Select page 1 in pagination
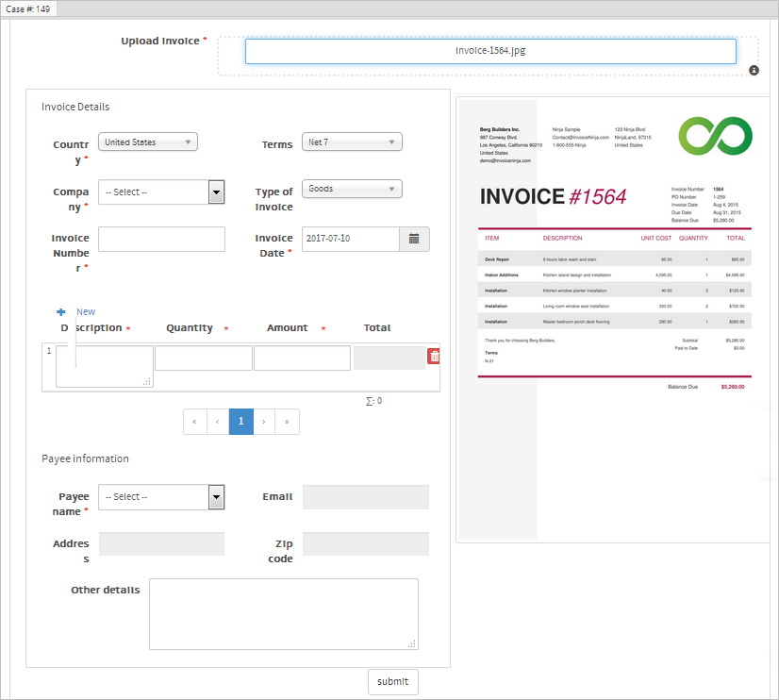This screenshot has height=700, width=779. point(241,422)
